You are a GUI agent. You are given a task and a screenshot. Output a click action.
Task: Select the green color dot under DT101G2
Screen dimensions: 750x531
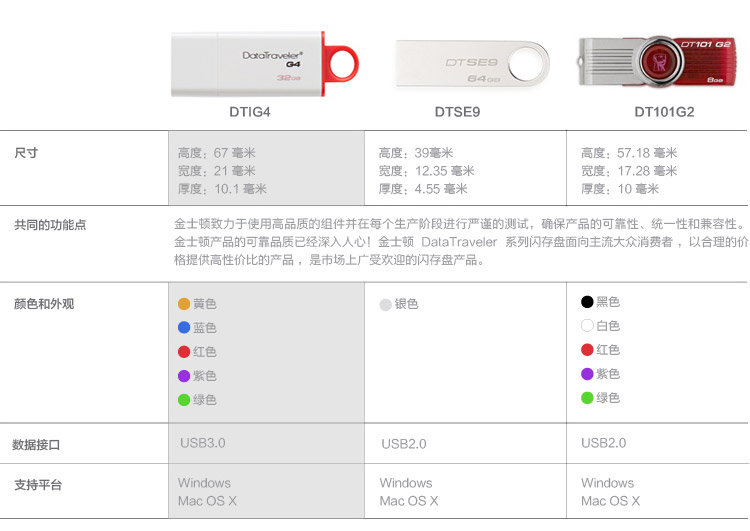[x=587, y=398]
